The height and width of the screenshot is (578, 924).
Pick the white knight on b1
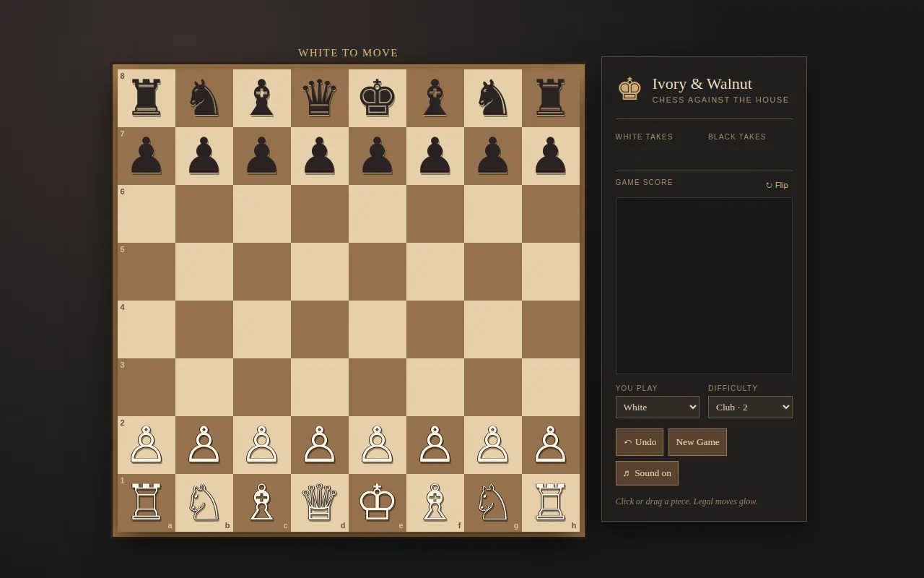pyautogui.click(x=204, y=503)
